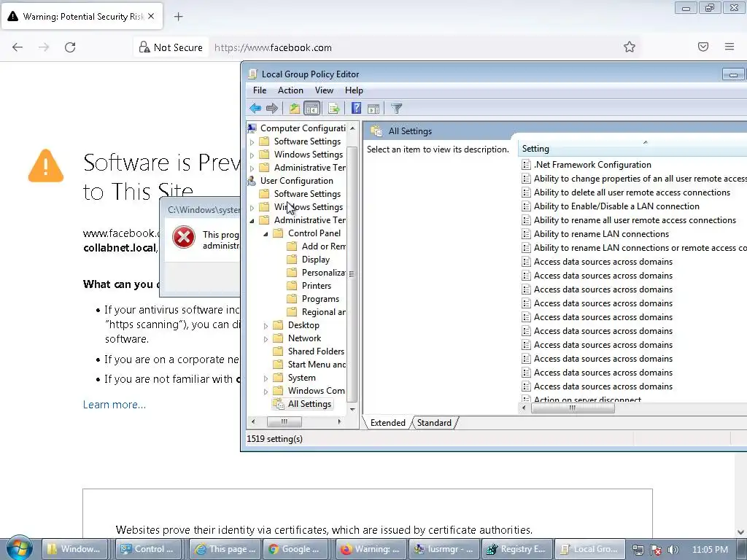Viewport: 747px width, 560px height.
Task: Open a new Firefox tab with plus
Action: (x=178, y=17)
